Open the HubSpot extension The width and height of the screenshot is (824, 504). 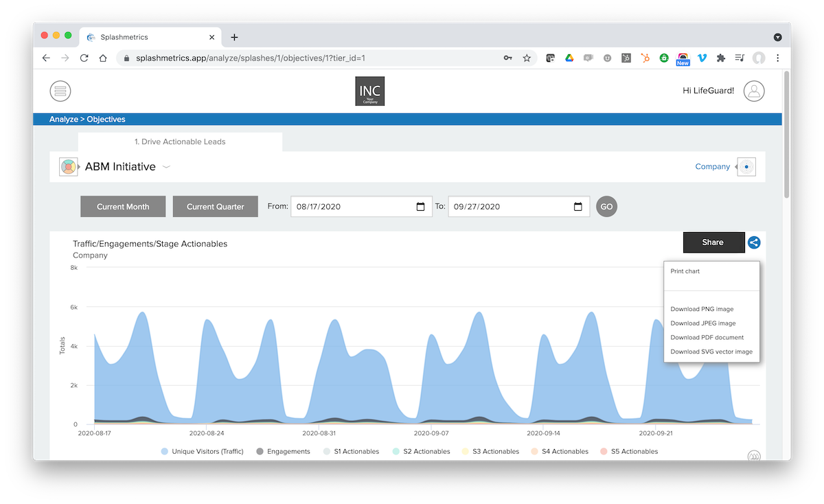(x=645, y=58)
